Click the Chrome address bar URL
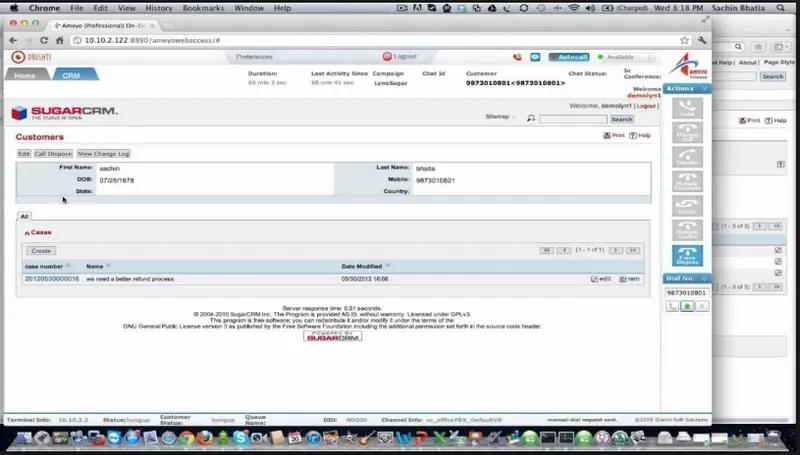Image resolution: width=800 pixels, height=455 pixels. tap(152, 40)
